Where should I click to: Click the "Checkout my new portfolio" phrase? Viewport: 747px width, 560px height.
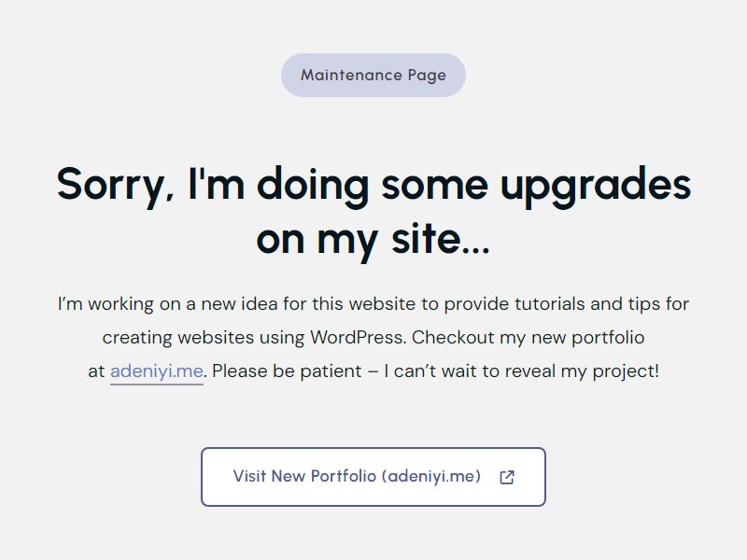528,338
